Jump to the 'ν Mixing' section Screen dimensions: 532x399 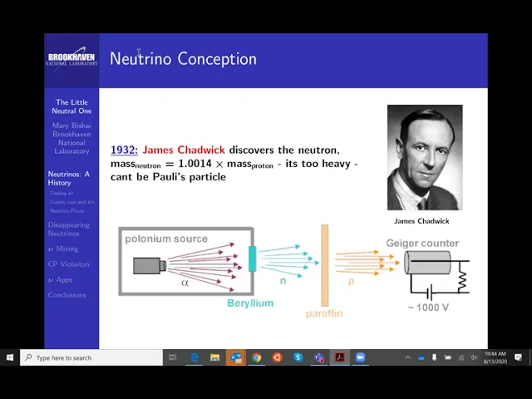pos(63,249)
